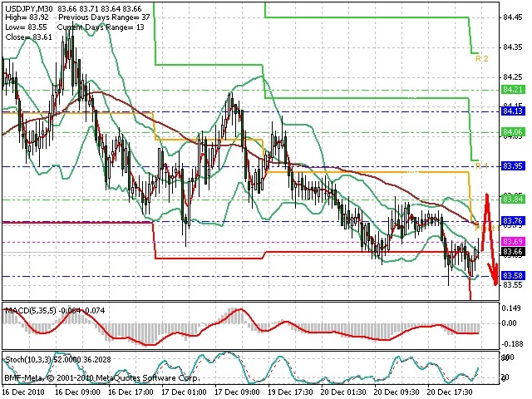This screenshot has width=532, height=399.
Task: Click the 83.95 blue price label
Action: point(513,166)
